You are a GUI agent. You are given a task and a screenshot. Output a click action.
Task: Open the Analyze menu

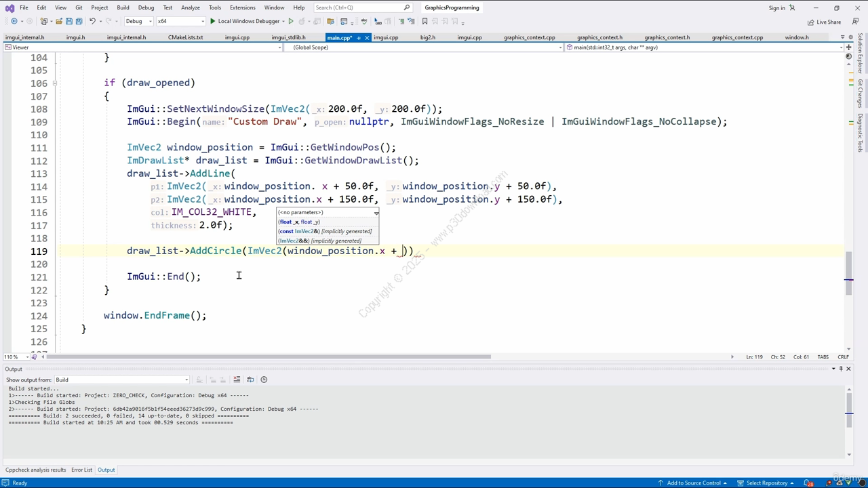click(x=191, y=7)
